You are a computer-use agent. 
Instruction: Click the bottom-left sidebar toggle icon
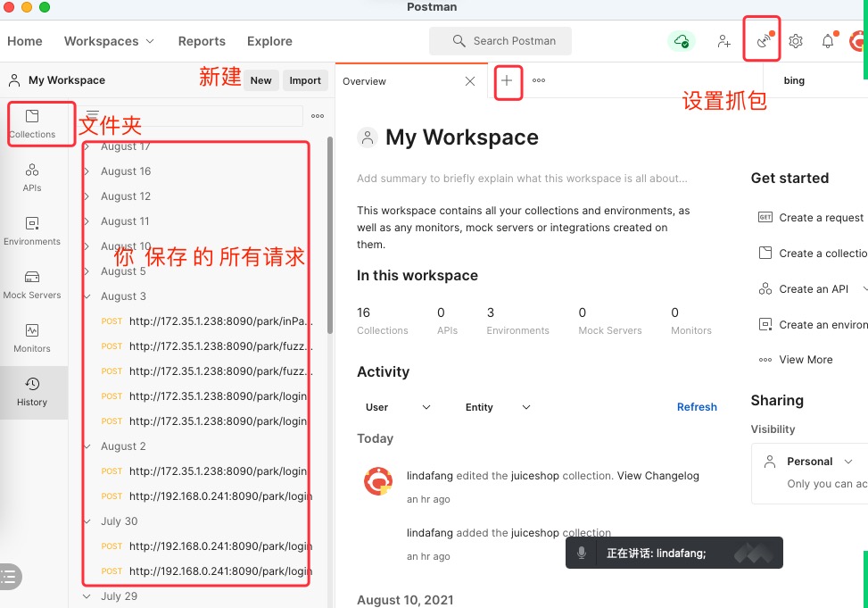pyautogui.click(x=10, y=577)
